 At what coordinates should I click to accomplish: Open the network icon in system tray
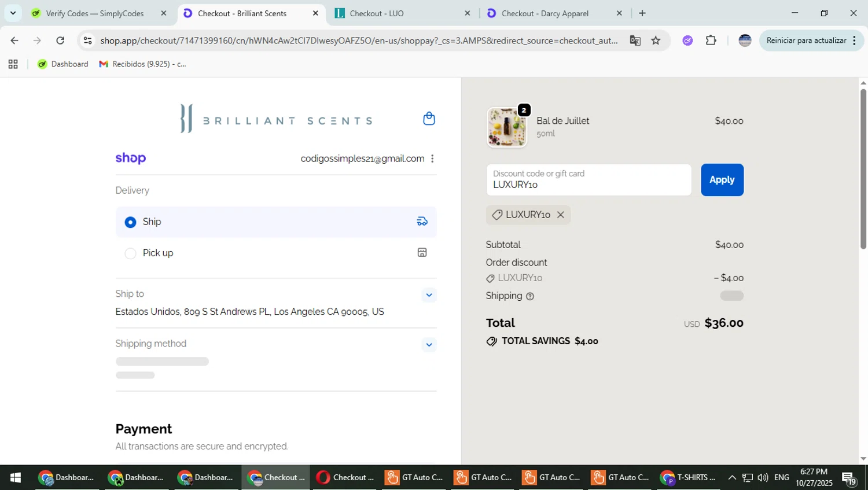click(748, 478)
